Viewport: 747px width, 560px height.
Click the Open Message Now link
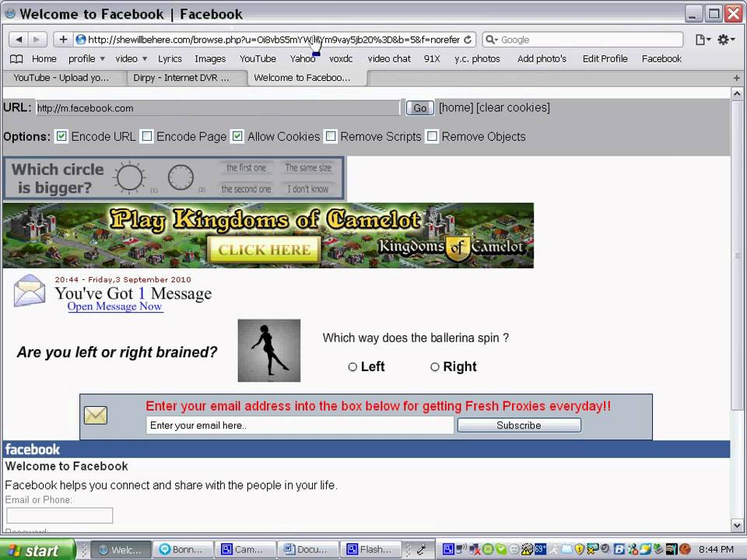coord(115,306)
